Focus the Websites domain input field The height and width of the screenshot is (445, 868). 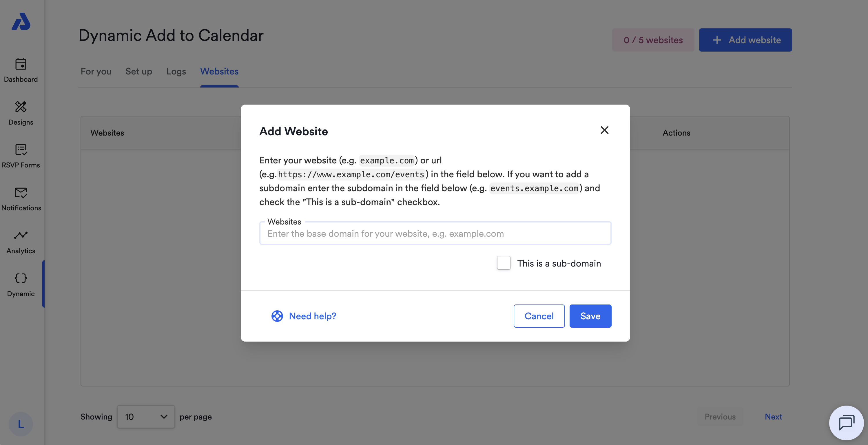tap(435, 234)
